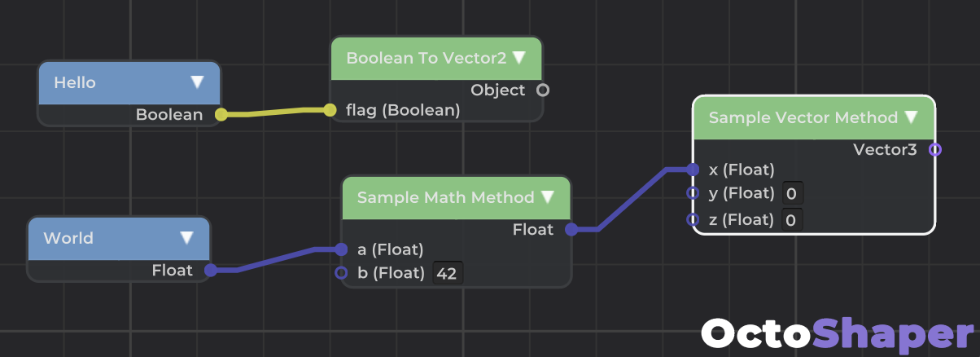
Task: Click the World node Float output port
Action: pos(210,271)
